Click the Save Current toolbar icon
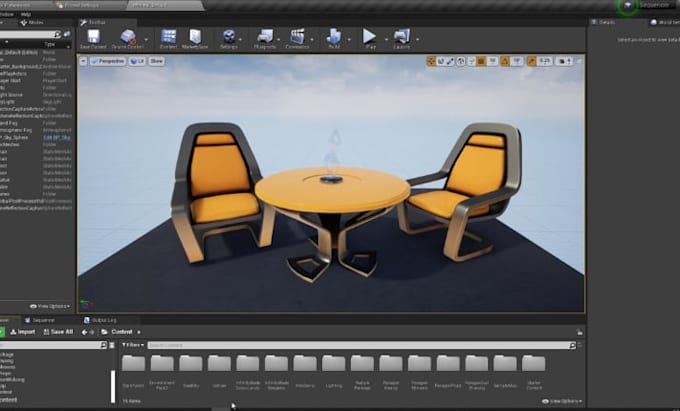The width and height of the screenshot is (680, 411). [93, 37]
